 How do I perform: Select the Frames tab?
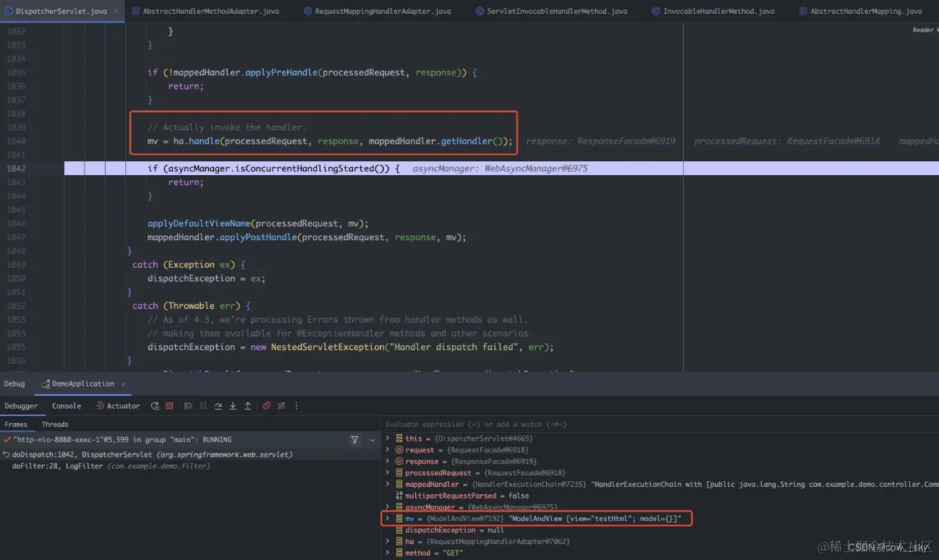[16, 425]
